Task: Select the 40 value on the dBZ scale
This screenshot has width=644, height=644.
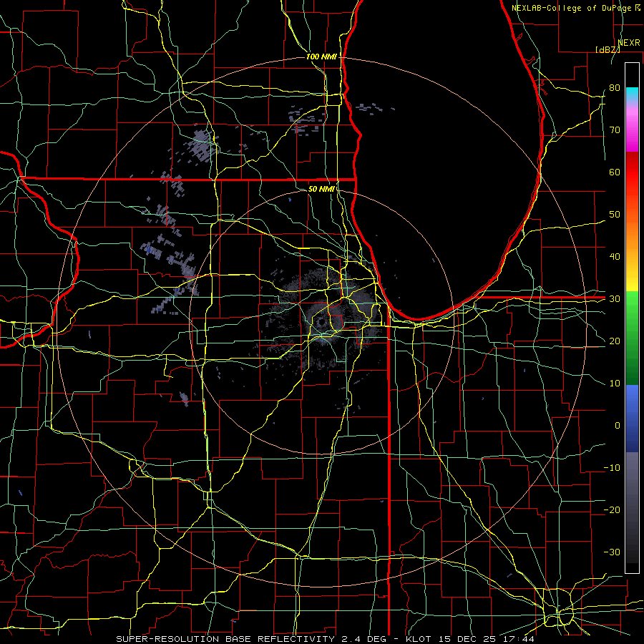Action: (x=615, y=257)
